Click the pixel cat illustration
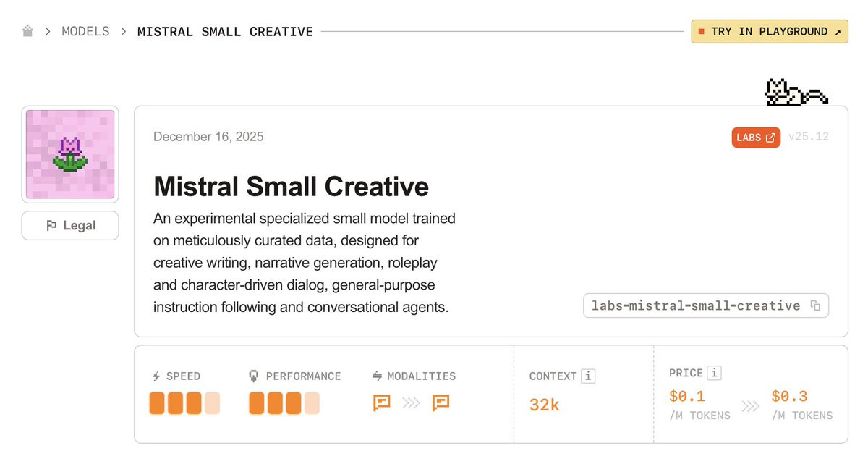 tap(796, 92)
